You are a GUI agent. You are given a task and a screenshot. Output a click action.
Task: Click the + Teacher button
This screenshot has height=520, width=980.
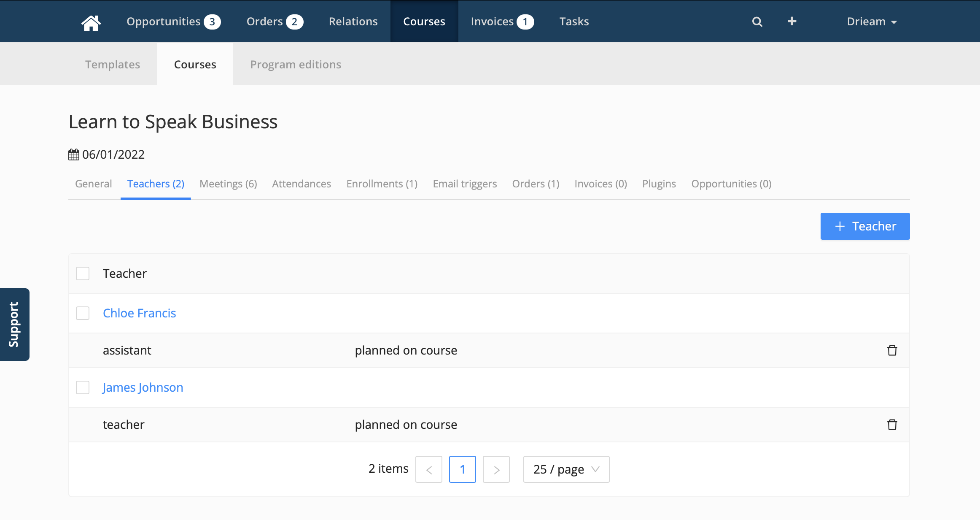865,226
